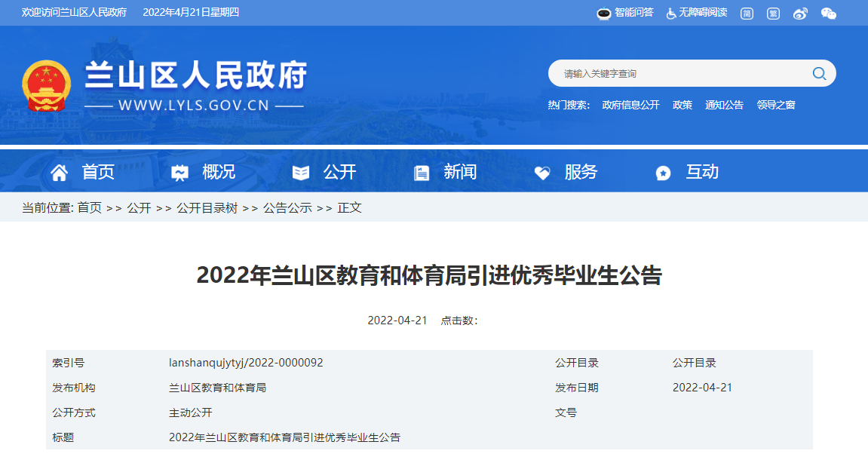Click the 发布日期 value 2022-04-21

tap(702, 388)
